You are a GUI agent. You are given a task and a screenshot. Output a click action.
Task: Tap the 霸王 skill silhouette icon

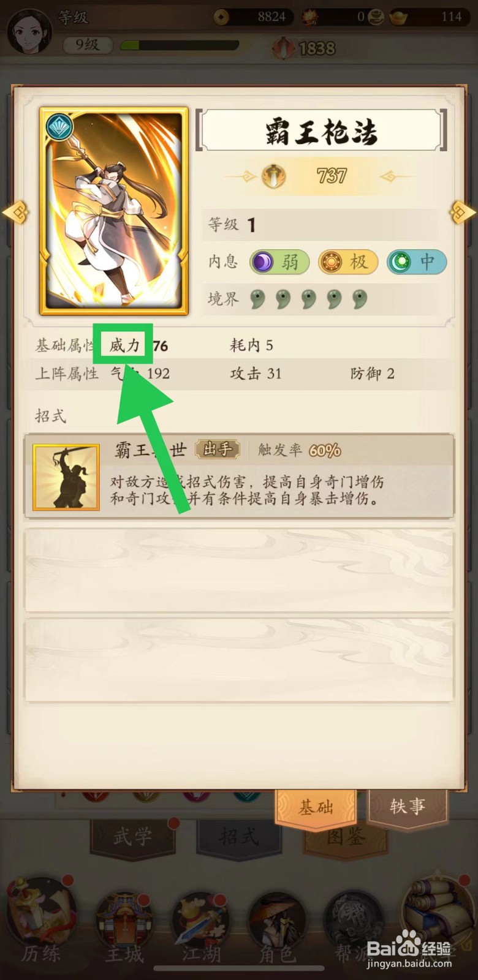pos(66,477)
